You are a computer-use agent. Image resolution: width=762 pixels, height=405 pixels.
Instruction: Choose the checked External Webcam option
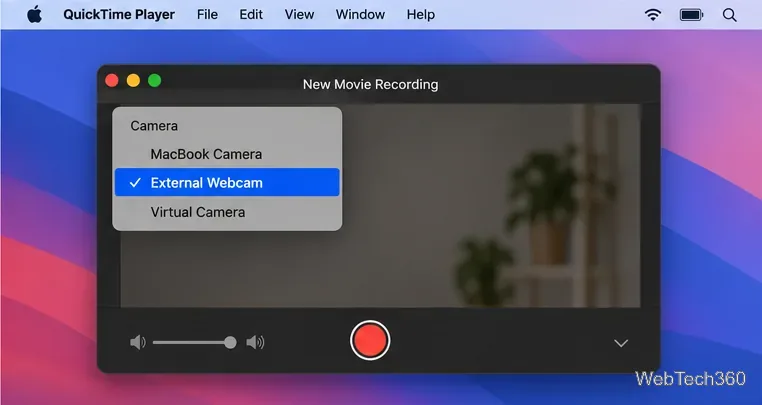[227, 182]
